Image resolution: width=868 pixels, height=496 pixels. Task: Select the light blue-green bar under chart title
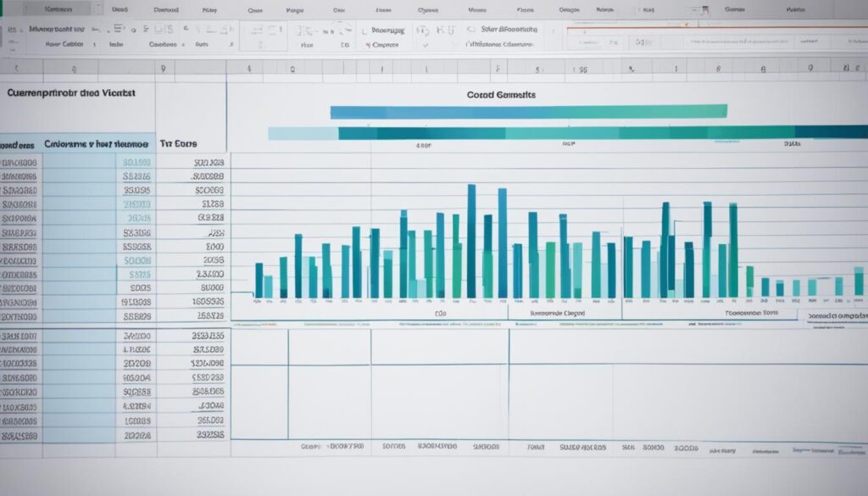pyautogui.click(x=528, y=111)
